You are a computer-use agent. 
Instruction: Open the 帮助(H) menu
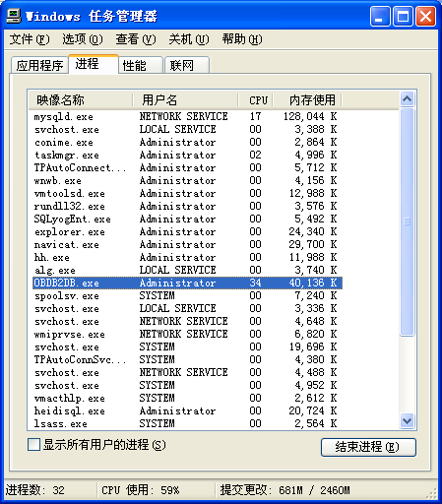(x=242, y=39)
